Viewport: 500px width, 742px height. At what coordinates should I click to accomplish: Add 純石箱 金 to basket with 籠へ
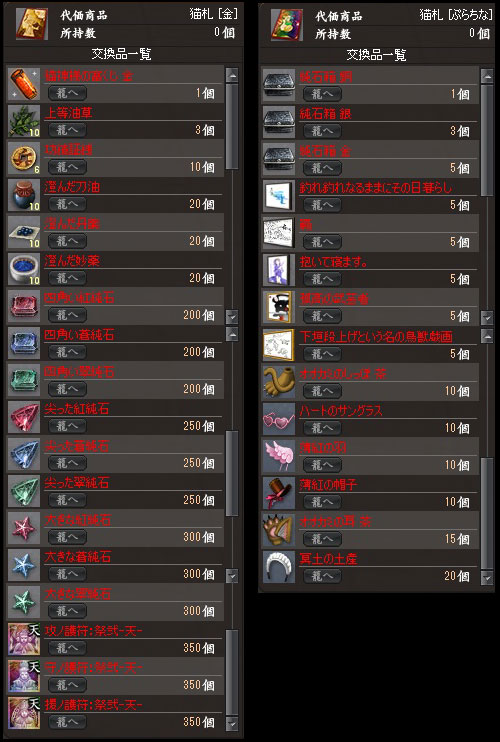click(322, 168)
